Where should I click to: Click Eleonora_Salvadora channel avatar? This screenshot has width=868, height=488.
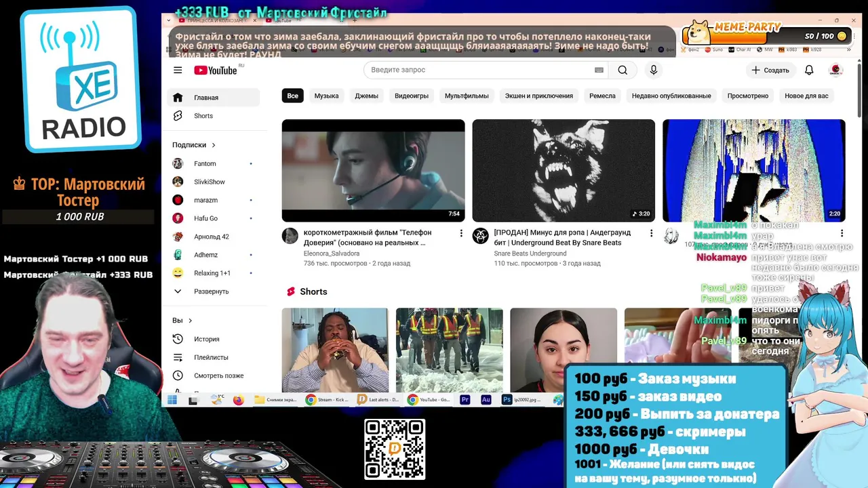[x=290, y=236]
